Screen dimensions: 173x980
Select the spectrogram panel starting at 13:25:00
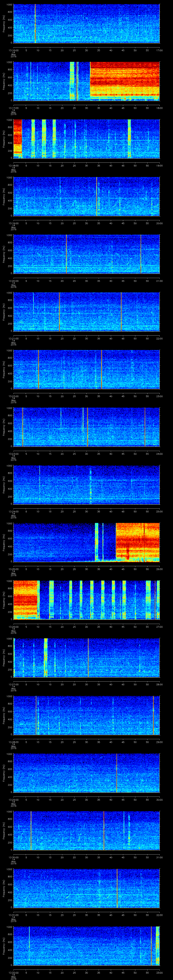coord(86,543)
